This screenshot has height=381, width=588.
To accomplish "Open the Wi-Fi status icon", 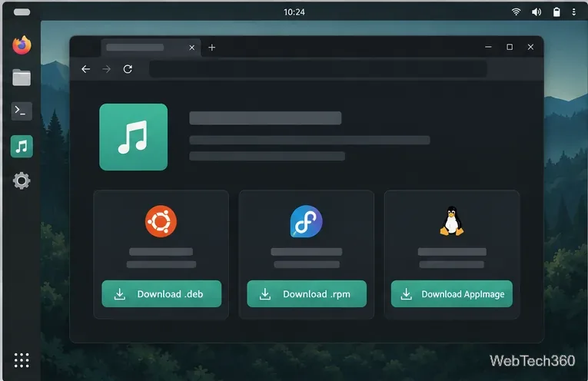I will tap(516, 12).
